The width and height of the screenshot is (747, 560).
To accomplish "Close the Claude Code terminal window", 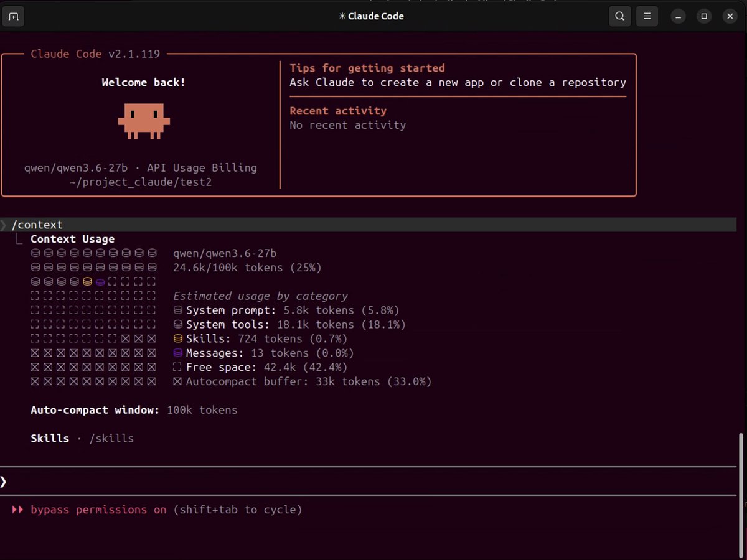I will coord(730,16).
